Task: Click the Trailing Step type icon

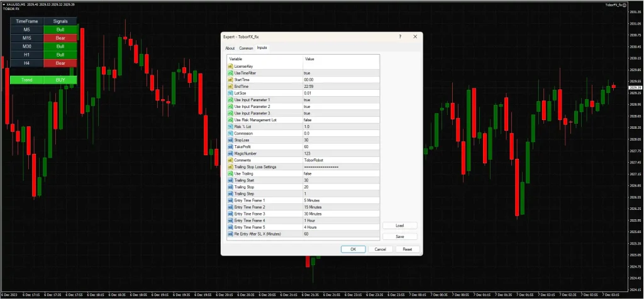Action: pos(230,193)
